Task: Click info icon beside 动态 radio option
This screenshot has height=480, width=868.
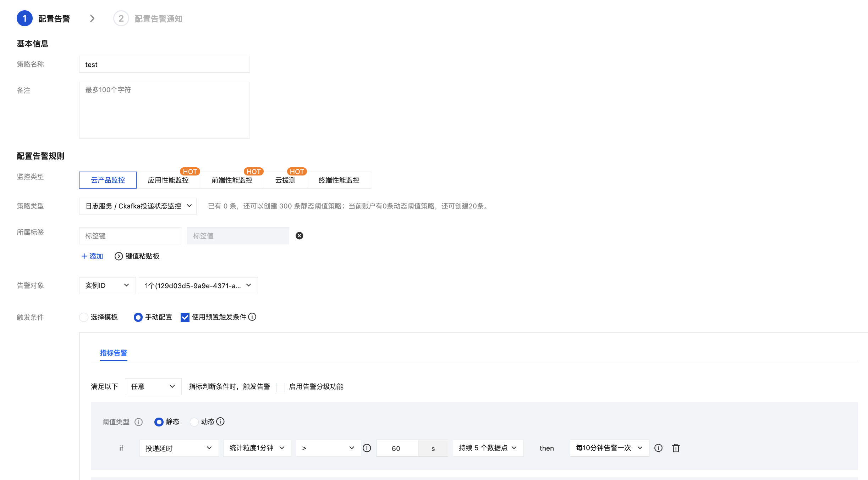Action: [220, 422]
